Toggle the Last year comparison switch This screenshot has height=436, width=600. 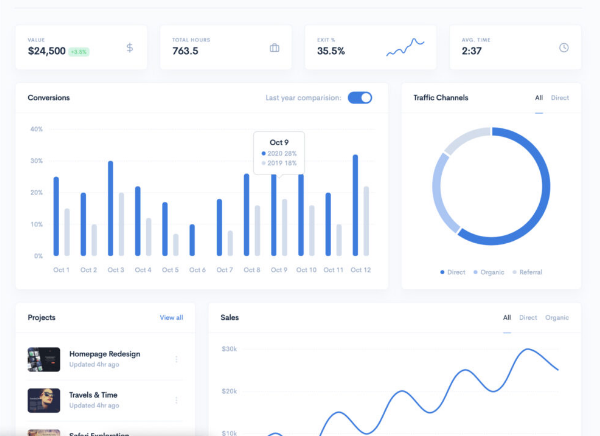[360, 98]
